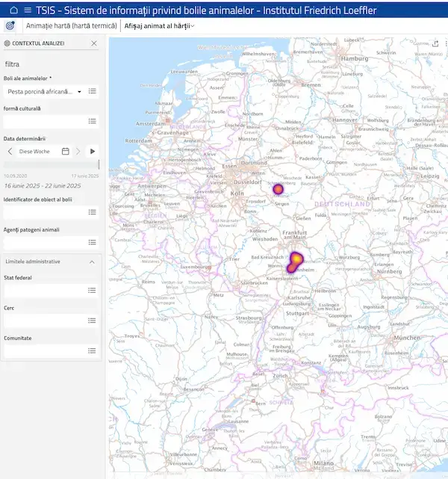
Task: Open list icon for 'Cerc'
Action: [92, 321]
